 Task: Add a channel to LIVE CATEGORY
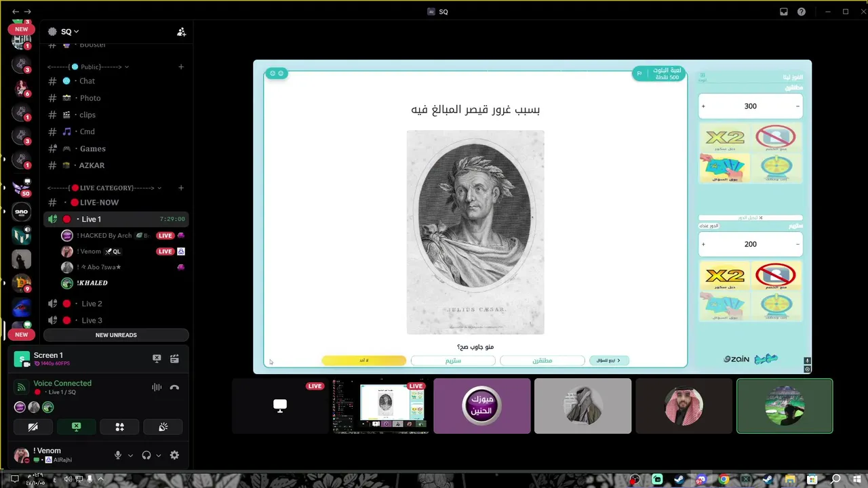181,188
